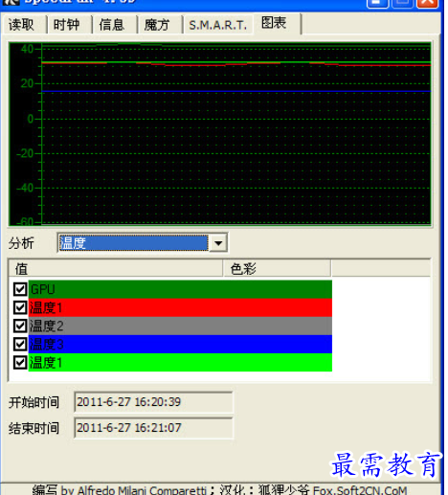This screenshot has width=448, height=495.
Task: Toggle the 温度2 checkbox
Action: (20, 326)
